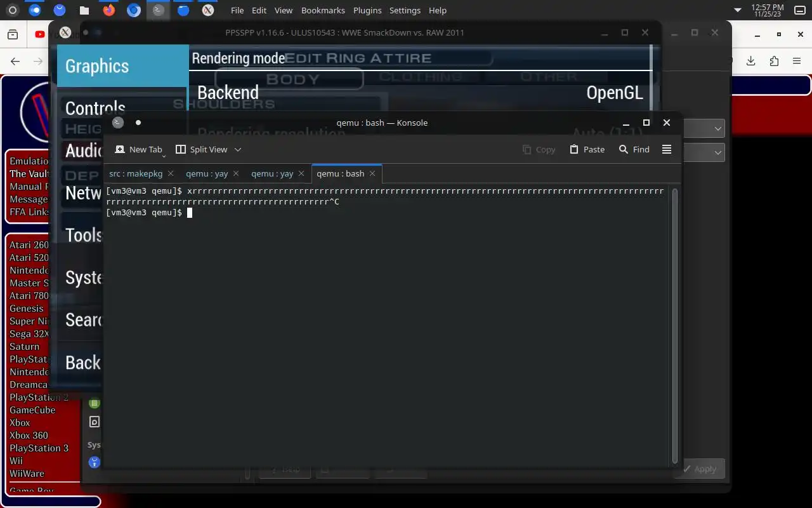The height and width of the screenshot is (508, 812).
Task: Click the Split View button
Action: (201, 149)
